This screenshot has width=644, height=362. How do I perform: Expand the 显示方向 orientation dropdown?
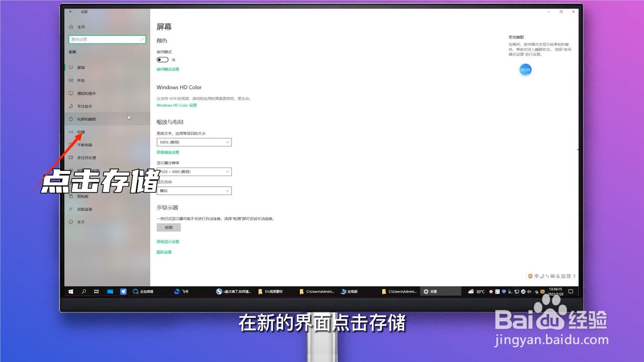(x=194, y=190)
